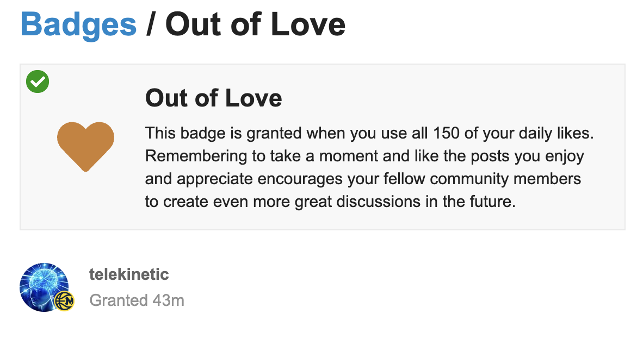Click the Out of Love page title text
This screenshot has height=364, width=631.
(255, 25)
